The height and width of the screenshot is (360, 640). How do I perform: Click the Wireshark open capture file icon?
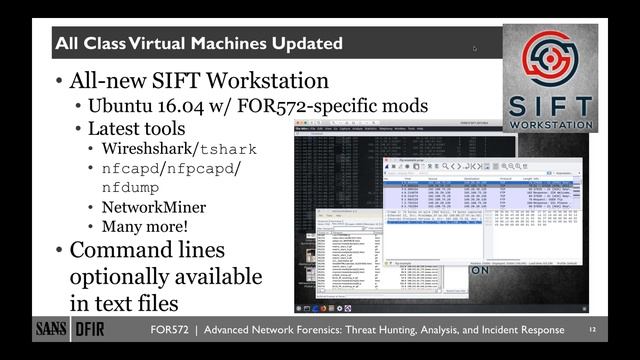pyautogui.click(x=416, y=167)
